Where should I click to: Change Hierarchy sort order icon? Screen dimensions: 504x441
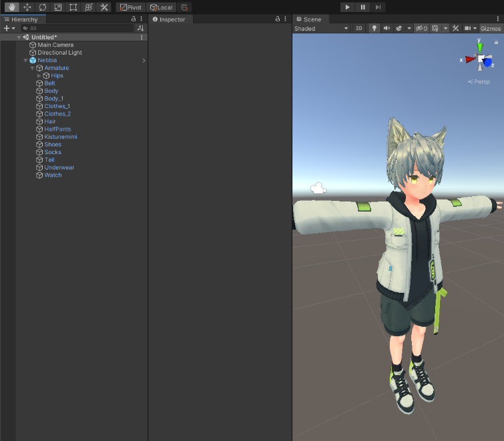pyautogui.click(x=140, y=28)
